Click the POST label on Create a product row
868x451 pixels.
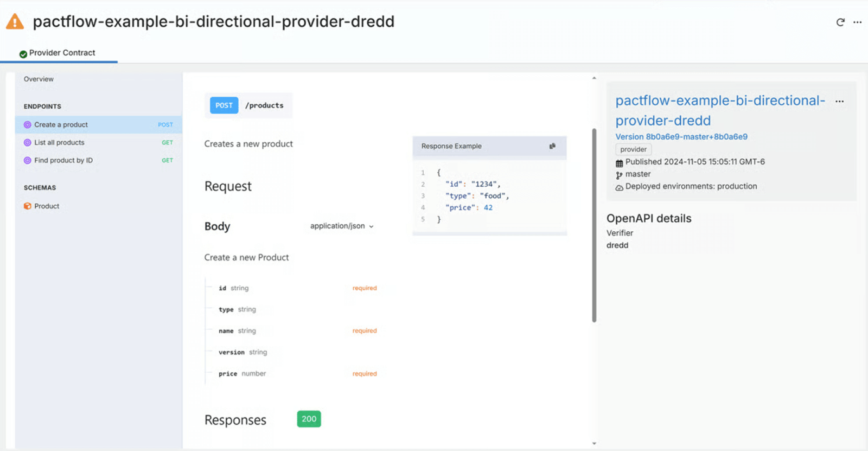165,125
